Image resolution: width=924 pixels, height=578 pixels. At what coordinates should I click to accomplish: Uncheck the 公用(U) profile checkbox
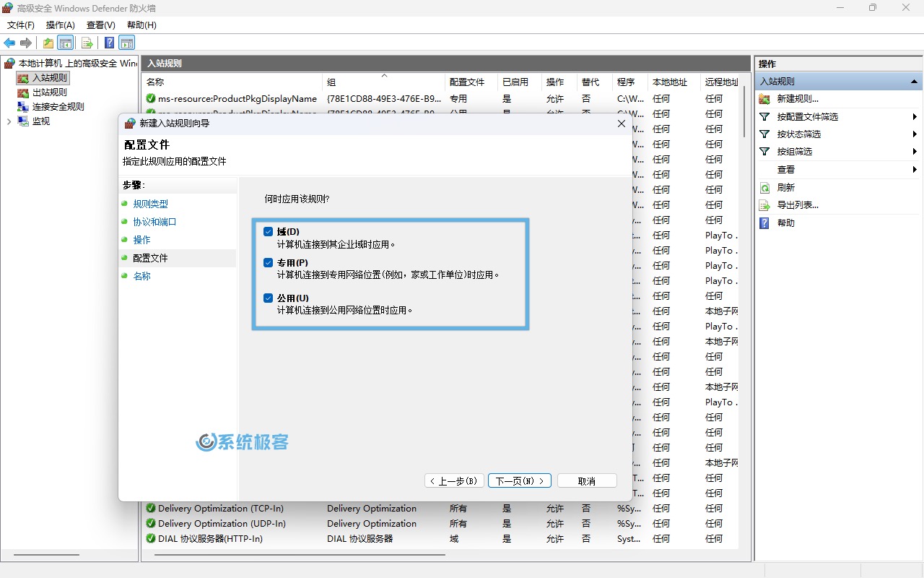pyautogui.click(x=268, y=298)
